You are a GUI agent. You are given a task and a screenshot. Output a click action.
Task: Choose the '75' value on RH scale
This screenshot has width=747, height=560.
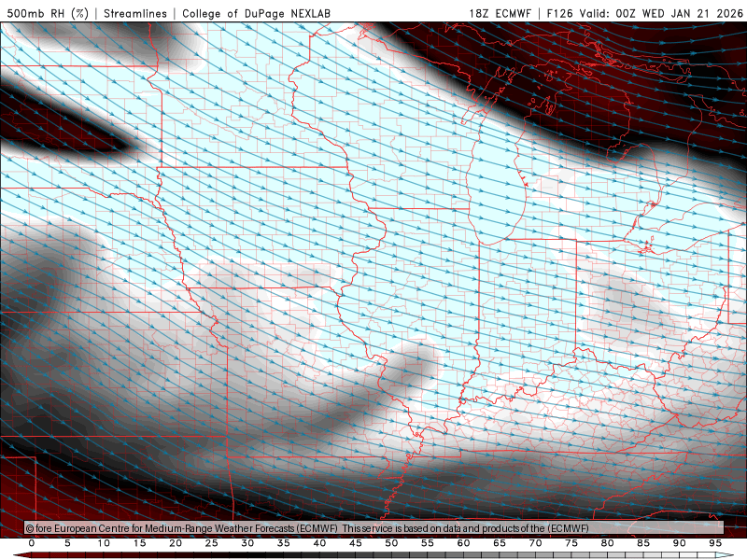(x=571, y=543)
